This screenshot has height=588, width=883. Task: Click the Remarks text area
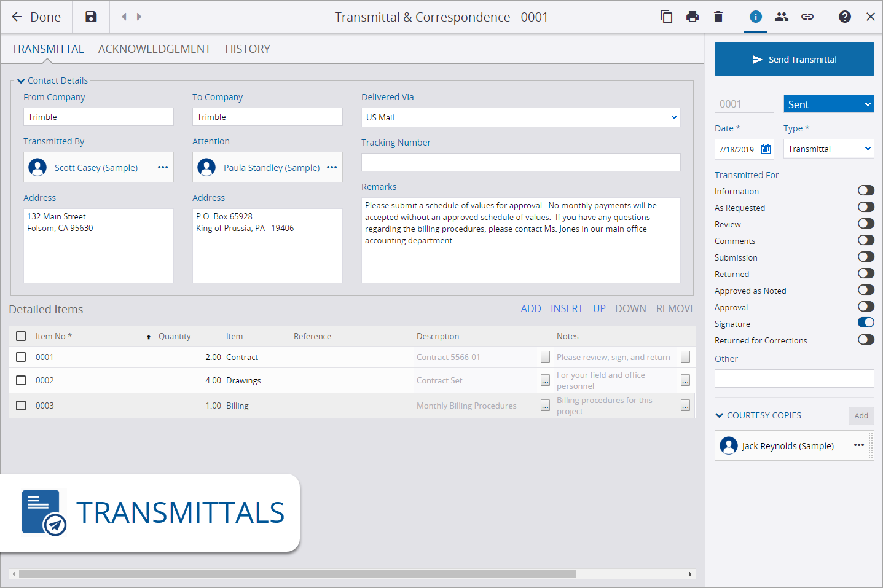point(521,240)
